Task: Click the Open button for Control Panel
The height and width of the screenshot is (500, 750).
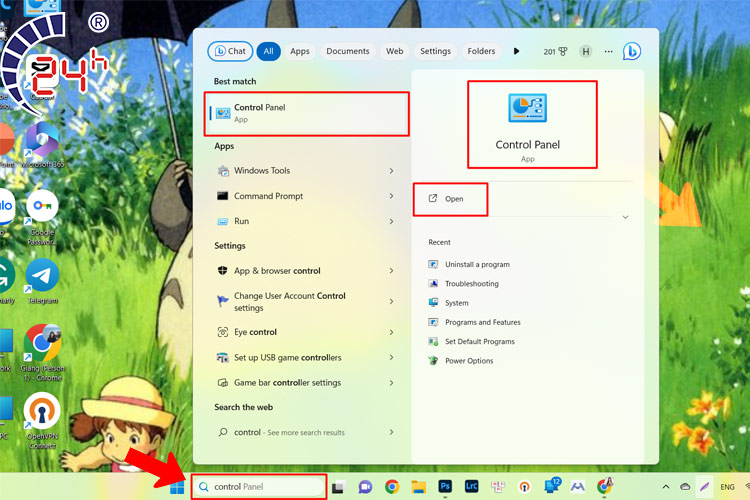Action: point(450,199)
